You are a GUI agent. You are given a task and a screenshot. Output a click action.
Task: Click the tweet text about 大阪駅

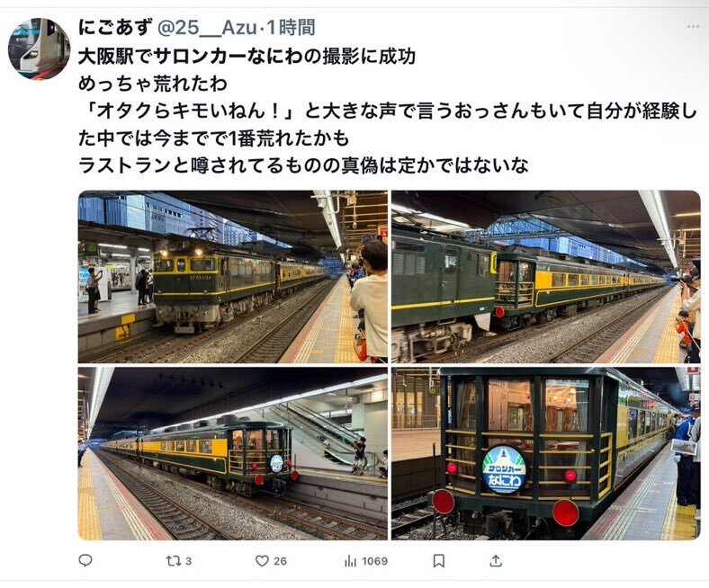tap(247, 57)
